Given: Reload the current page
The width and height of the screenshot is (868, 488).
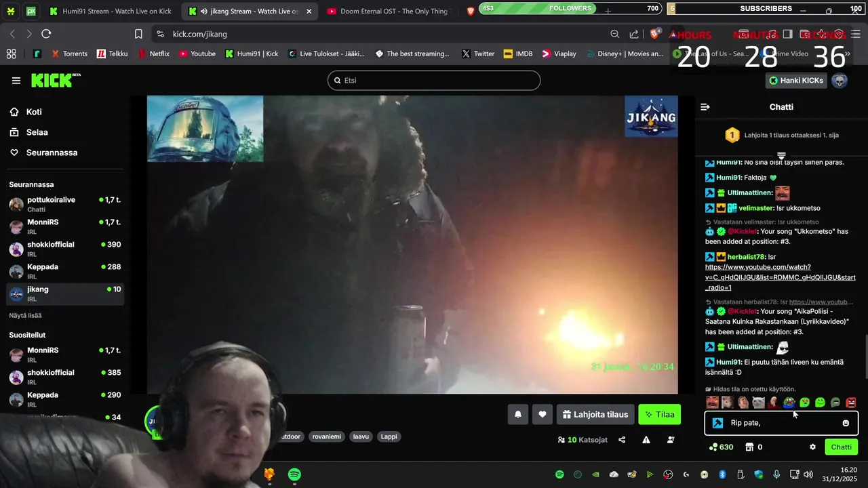Looking at the screenshot, I should click(46, 34).
